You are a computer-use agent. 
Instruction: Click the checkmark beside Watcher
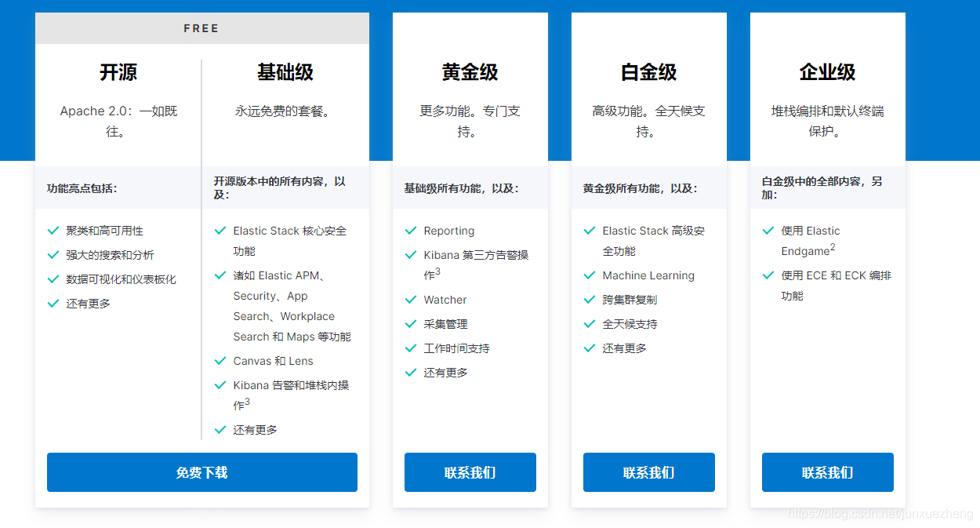pos(411,300)
